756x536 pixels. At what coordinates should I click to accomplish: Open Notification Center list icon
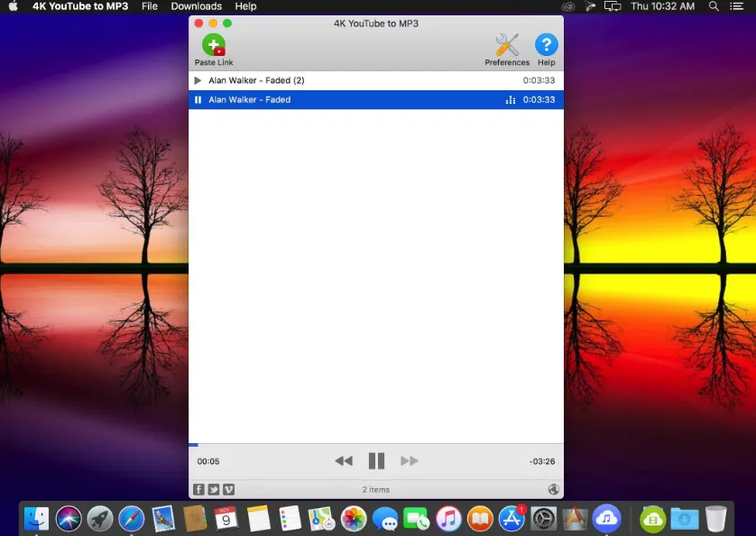click(736, 6)
